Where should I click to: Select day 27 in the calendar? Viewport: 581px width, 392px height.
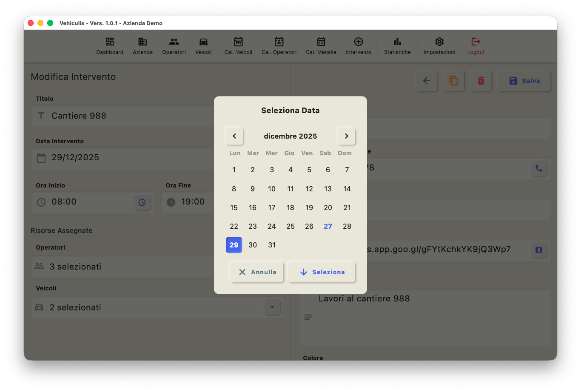pos(328,226)
